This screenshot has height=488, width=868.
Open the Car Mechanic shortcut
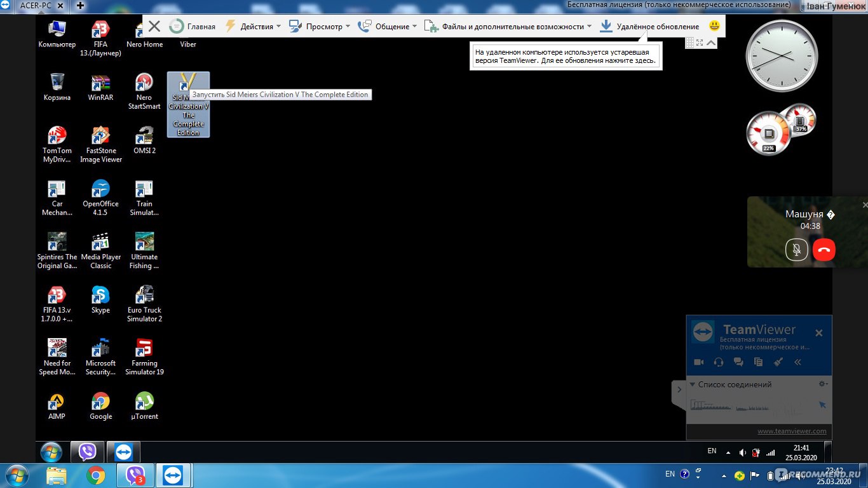click(57, 198)
